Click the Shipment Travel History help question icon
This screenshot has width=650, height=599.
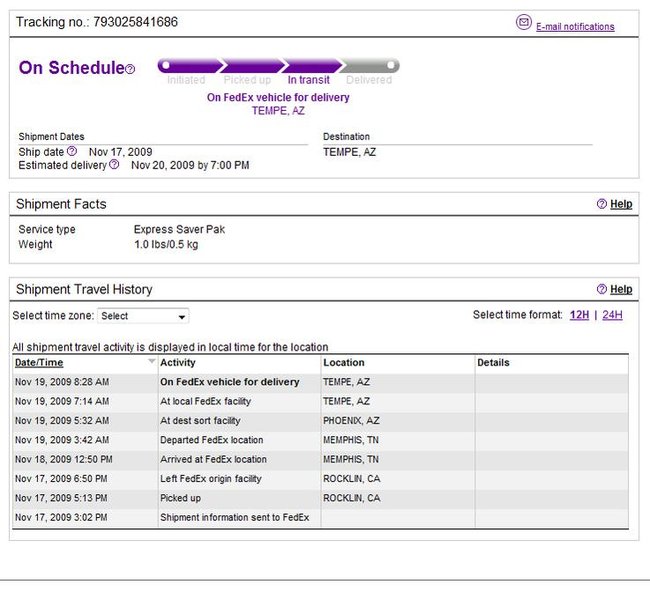tap(601, 289)
